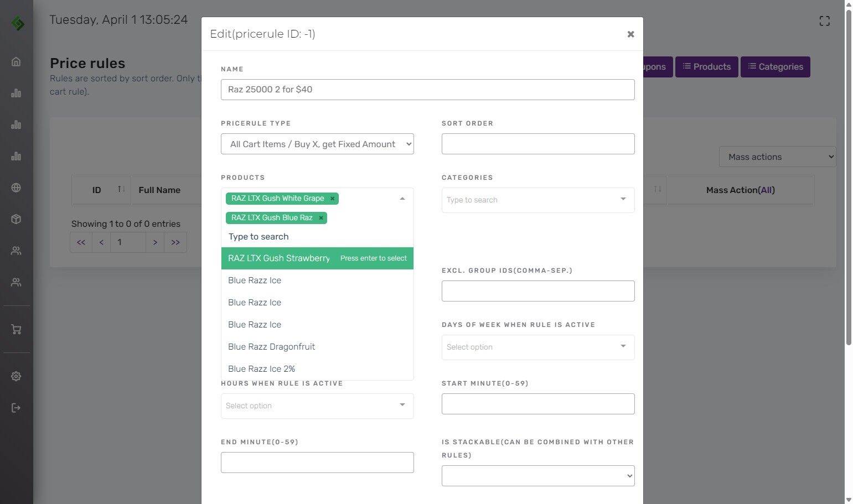Go to next page with > button
The height and width of the screenshot is (504, 853).
click(155, 242)
